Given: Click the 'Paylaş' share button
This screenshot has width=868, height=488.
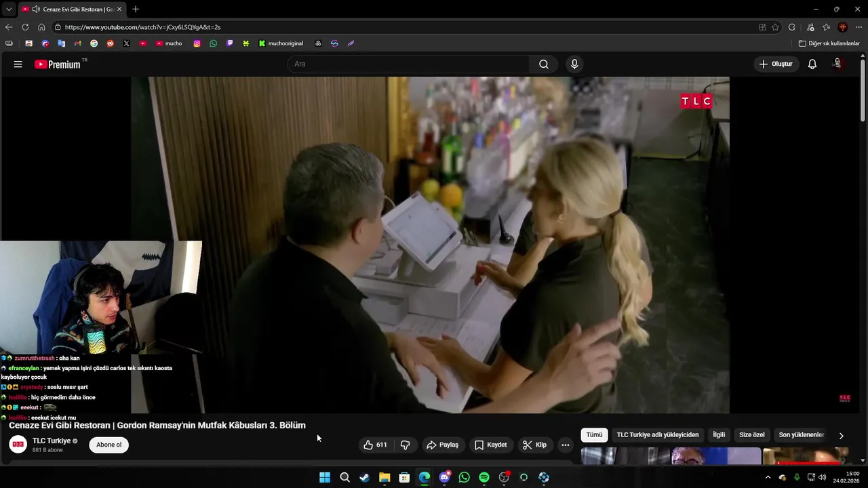Looking at the screenshot, I should 442,445.
